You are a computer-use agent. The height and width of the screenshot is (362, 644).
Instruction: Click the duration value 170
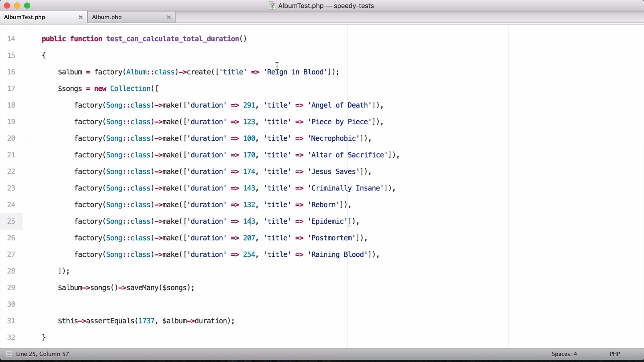(x=249, y=155)
